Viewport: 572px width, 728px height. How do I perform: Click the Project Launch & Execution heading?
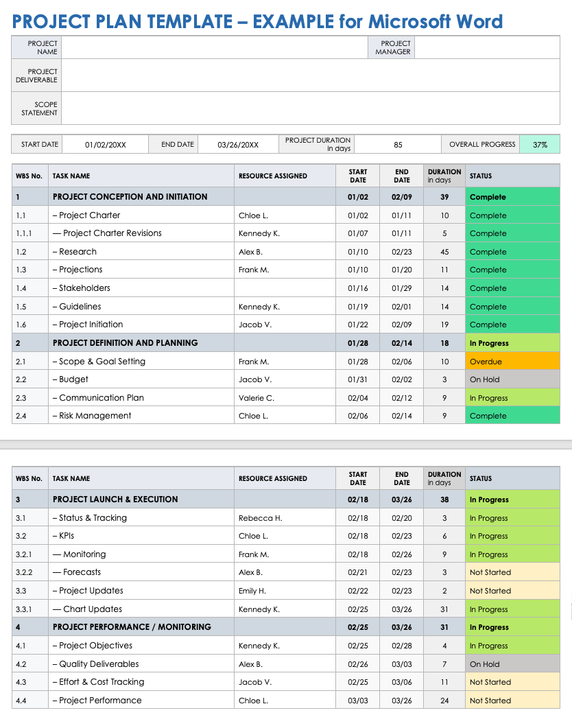[115, 500]
